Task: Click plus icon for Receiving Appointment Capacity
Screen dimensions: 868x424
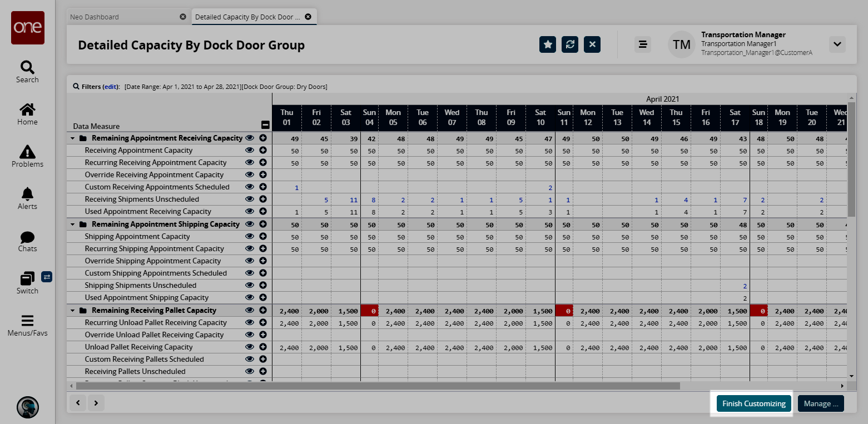Action: [263, 150]
